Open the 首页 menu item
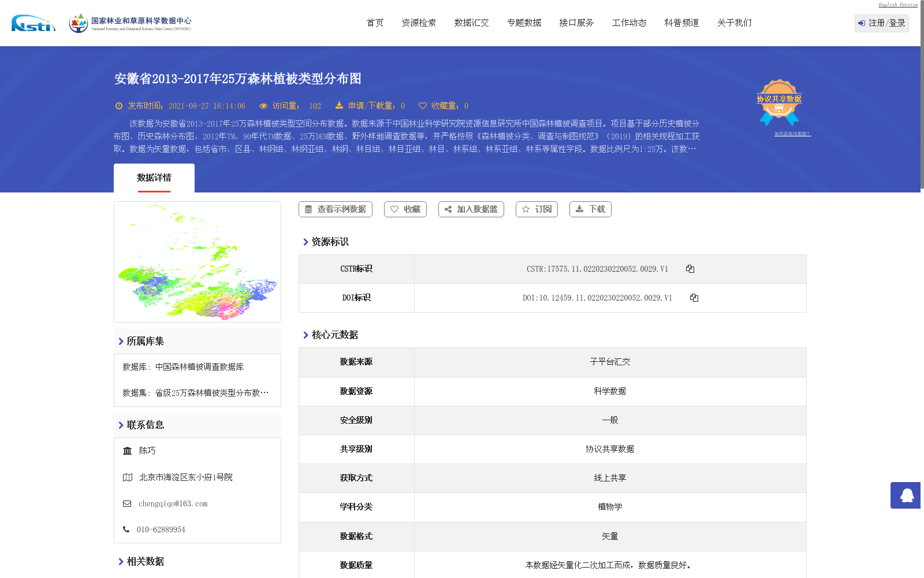The image size is (924, 578). coord(375,23)
